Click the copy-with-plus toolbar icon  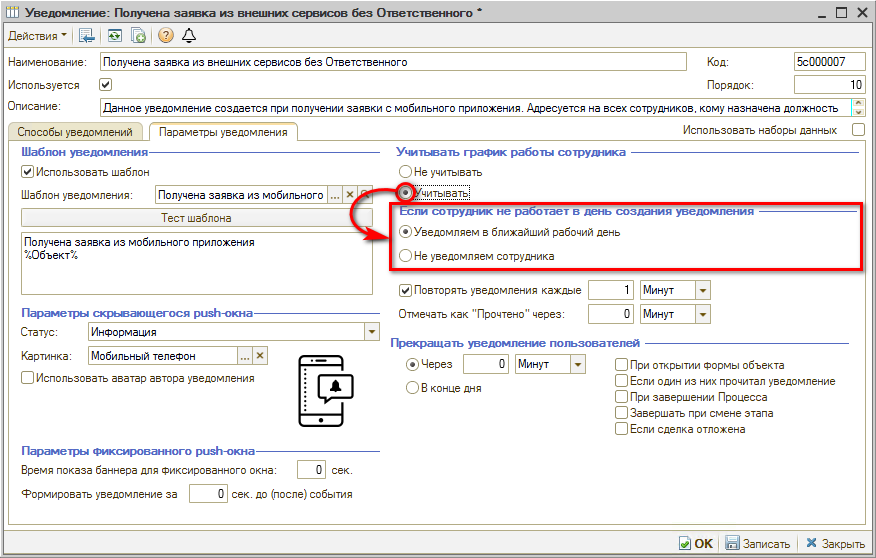(x=139, y=36)
